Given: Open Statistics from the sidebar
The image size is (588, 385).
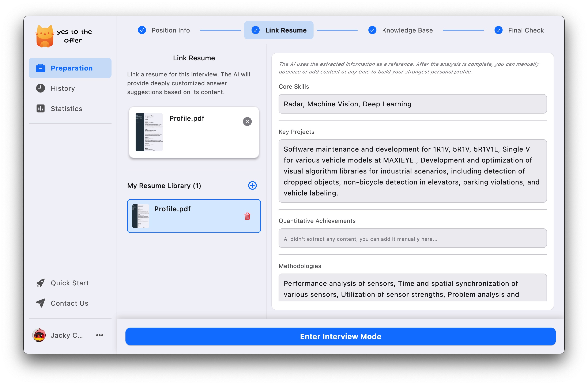Looking at the screenshot, I should pos(66,109).
